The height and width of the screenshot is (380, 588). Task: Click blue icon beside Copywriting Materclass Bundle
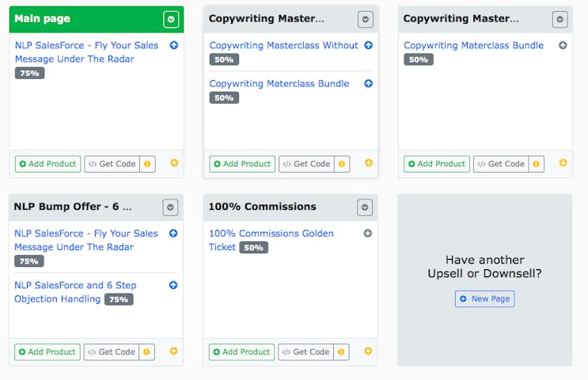pyautogui.click(x=368, y=83)
